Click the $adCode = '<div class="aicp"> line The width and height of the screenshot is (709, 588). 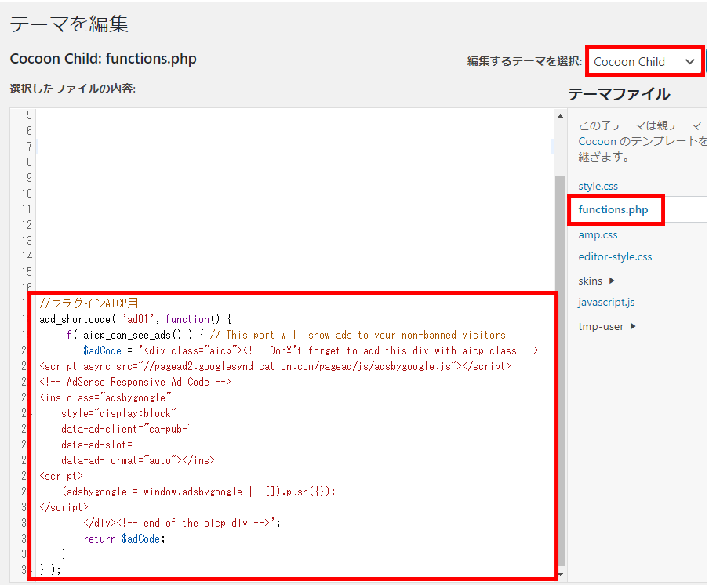311,350
